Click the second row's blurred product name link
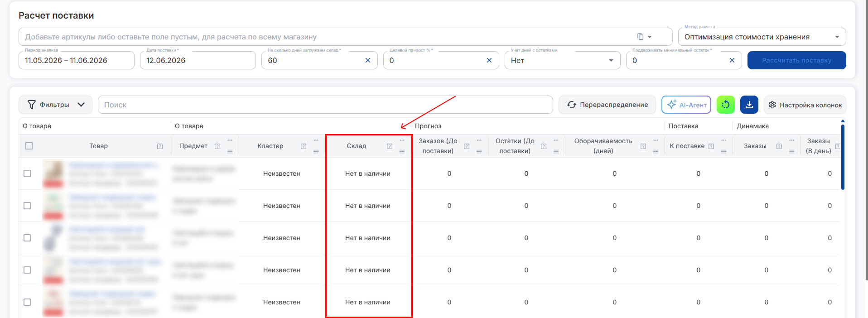868x318 pixels. tap(112, 198)
